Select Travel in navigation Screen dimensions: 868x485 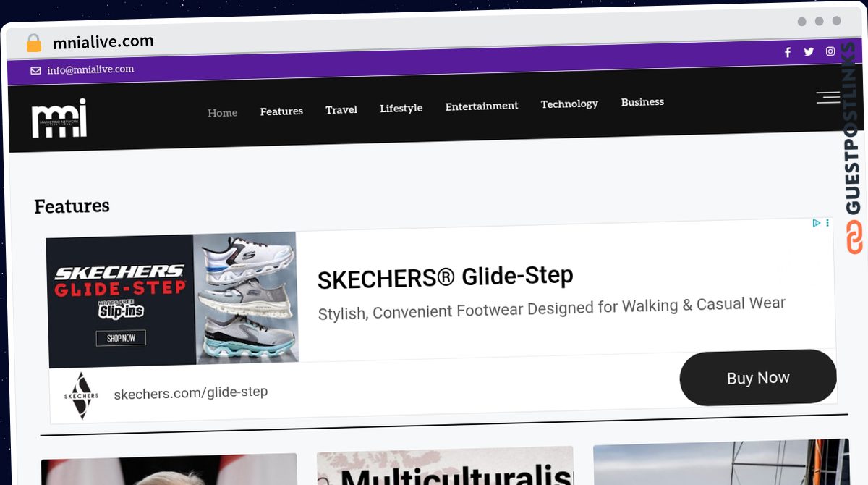[341, 110]
